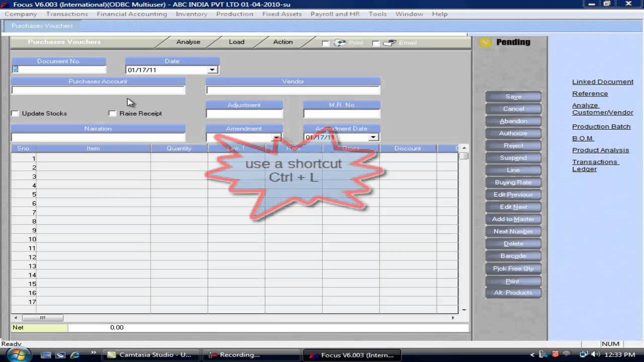Click the Edit Next button
This screenshot has width=644, height=362.
pyautogui.click(x=513, y=207)
